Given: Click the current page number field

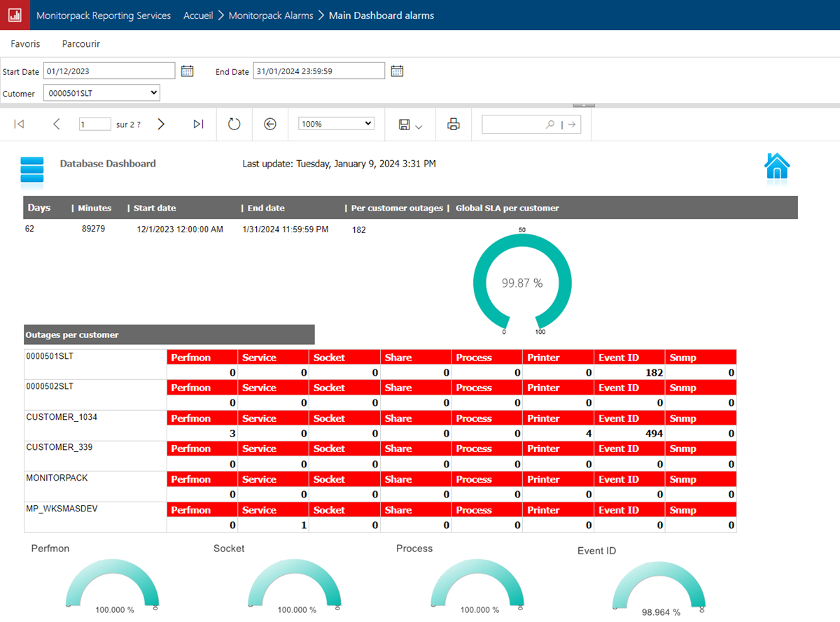Looking at the screenshot, I should pos(94,125).
